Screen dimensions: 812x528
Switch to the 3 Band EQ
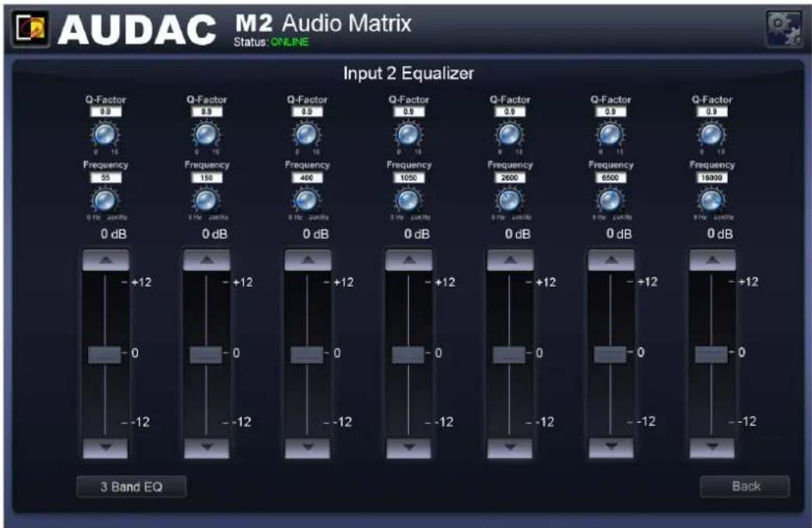pos(132,487)
